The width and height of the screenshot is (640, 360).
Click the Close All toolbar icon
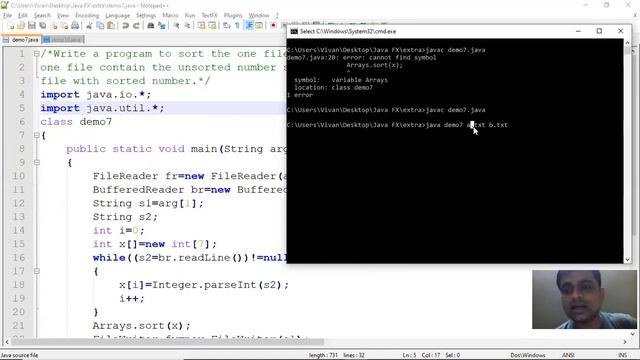pyautogui.click(x=64, y=26)
